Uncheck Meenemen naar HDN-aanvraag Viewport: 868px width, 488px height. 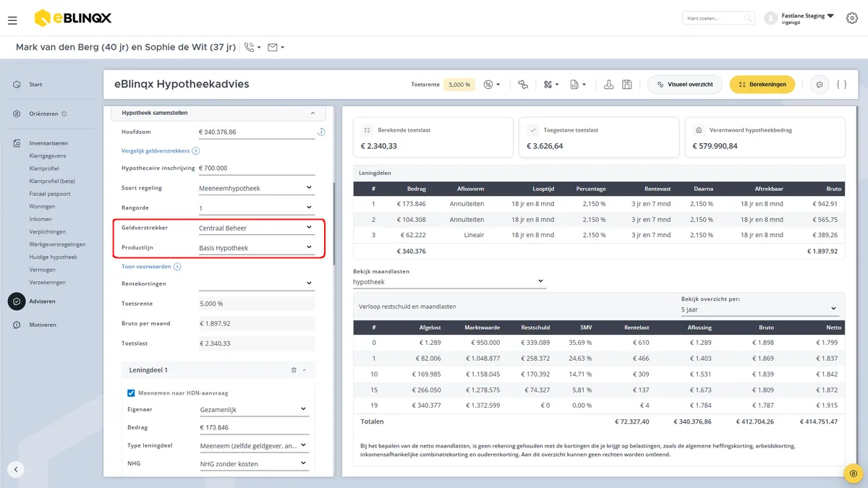(x=131, y=393)
